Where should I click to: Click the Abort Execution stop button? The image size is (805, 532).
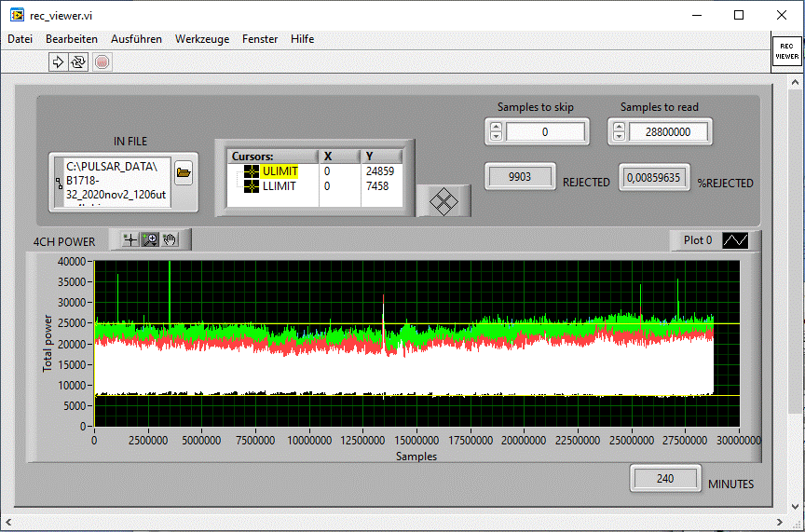[102, 62]
